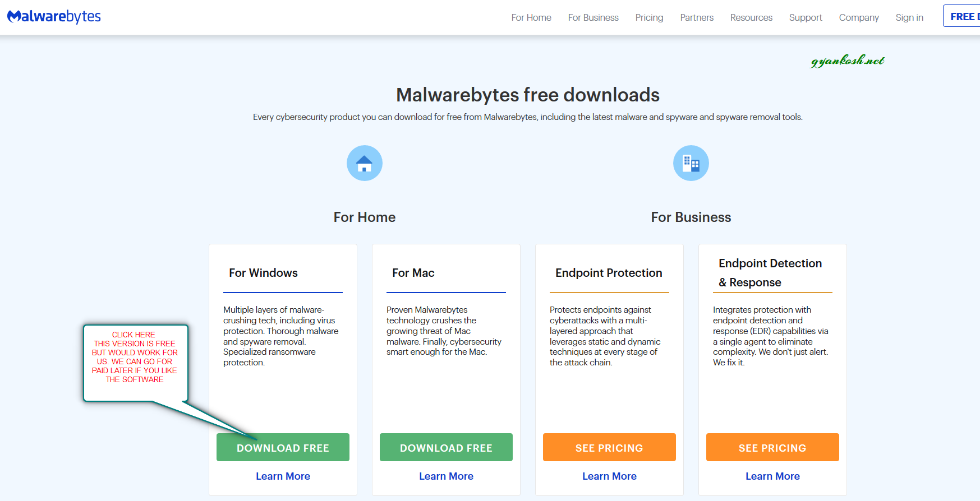The height and width of the screenshot is (501, 980).
Task: Open the For Home menu
Action: [x=531, y=17]
